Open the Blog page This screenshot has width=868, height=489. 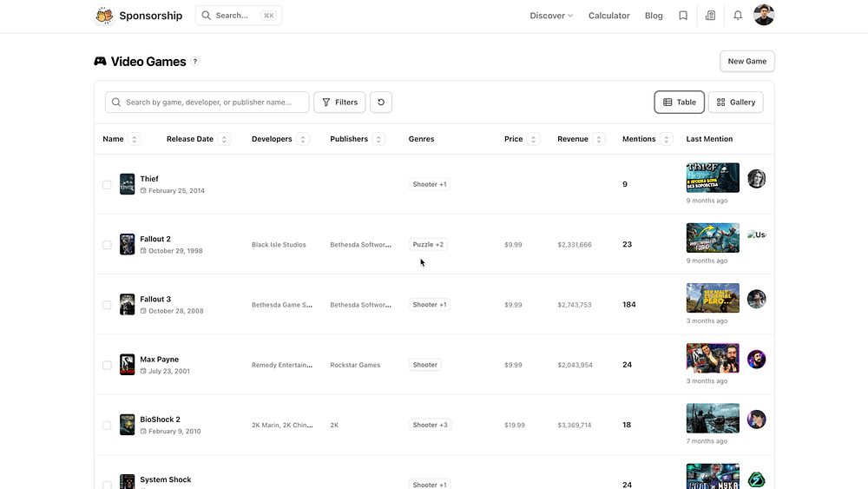[654, 16]
